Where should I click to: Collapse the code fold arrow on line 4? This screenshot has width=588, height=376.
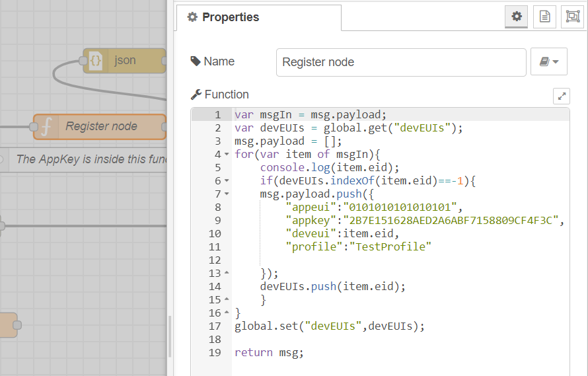click(227, 154)
